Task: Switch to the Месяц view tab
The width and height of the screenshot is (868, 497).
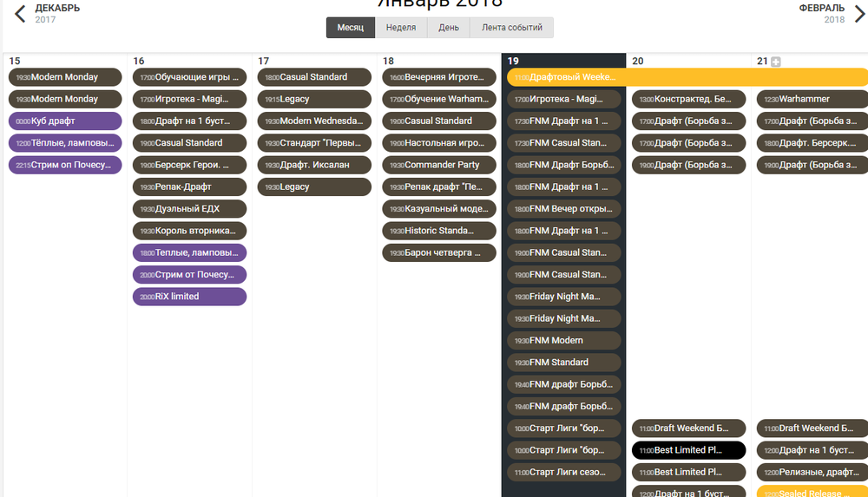Action: (x=351, y=28)
